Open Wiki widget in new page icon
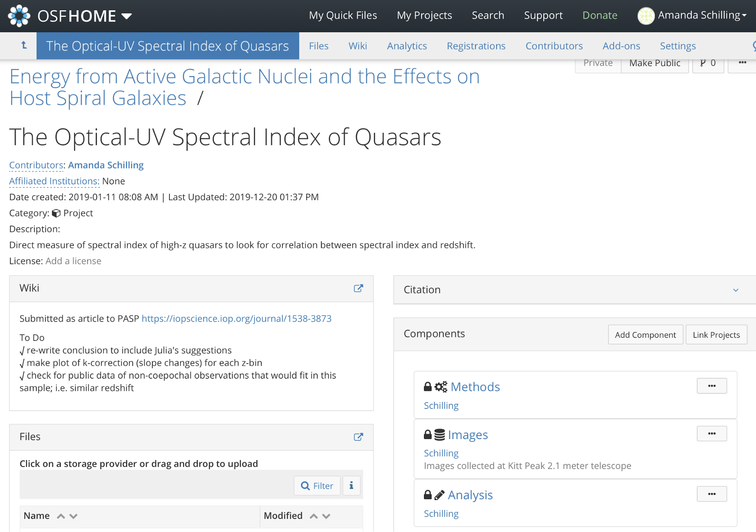 358,289
